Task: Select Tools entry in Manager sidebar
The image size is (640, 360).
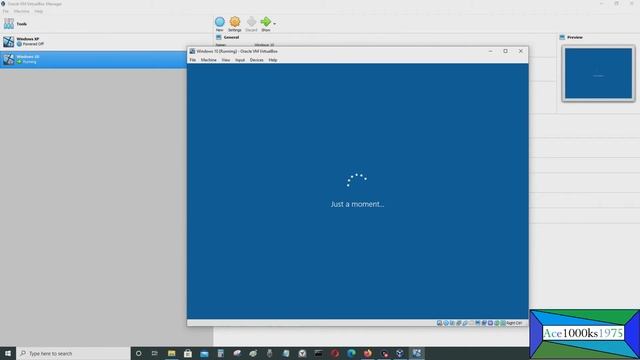Action: click(106, 24)
